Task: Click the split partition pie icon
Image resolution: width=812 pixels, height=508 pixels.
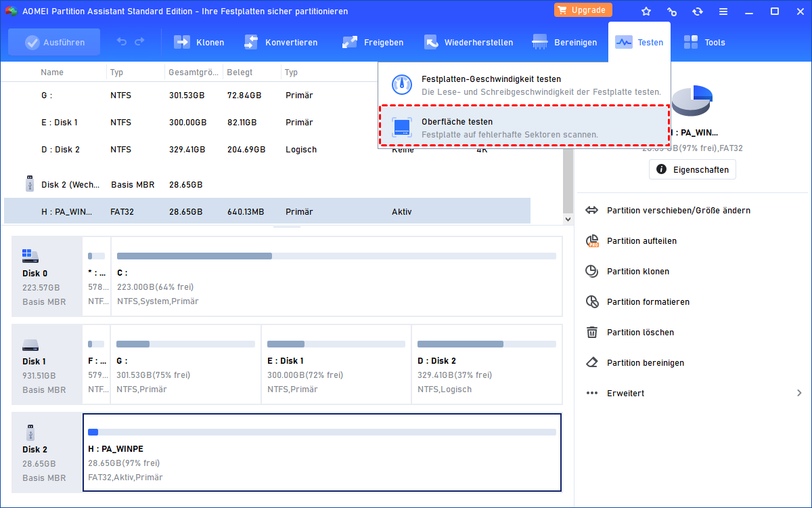Action: point(592,241)
